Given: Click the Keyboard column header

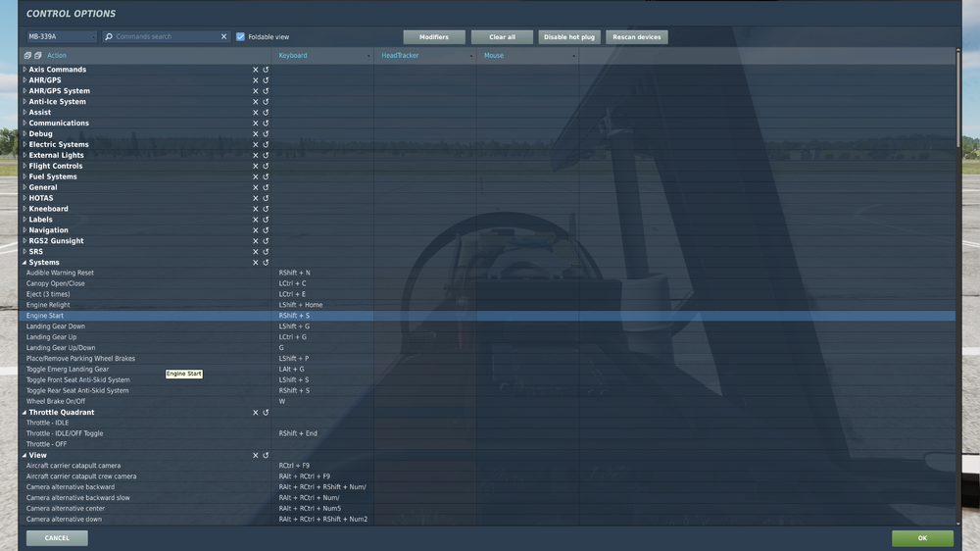Looking at the screenshot, I should tap(322, 56).
